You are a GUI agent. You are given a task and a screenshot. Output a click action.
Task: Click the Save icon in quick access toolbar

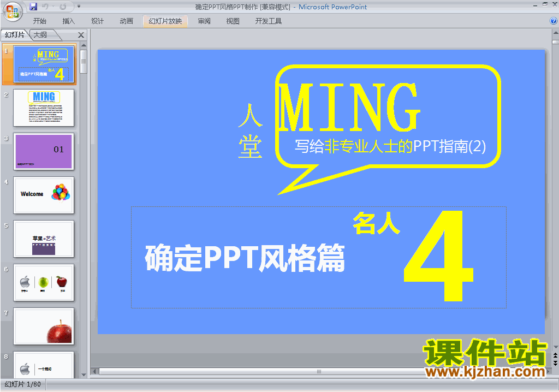pos(33,7)
